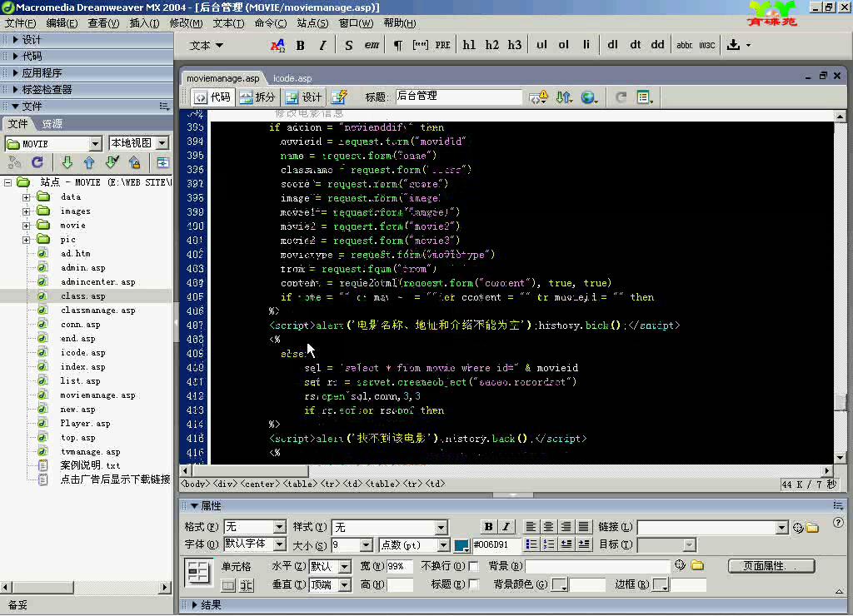Insert ul unordered list
Image resolution: width=853 pixels, height=616 pixels.
click(x=541, y=45)
